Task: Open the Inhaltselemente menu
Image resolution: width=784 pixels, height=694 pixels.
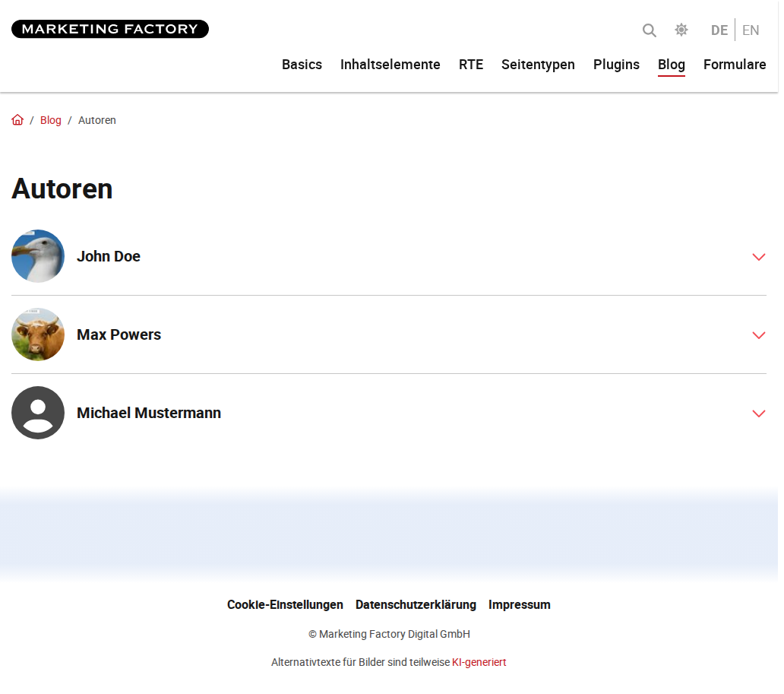Action: pyautogui.click(x=390, y=65)
